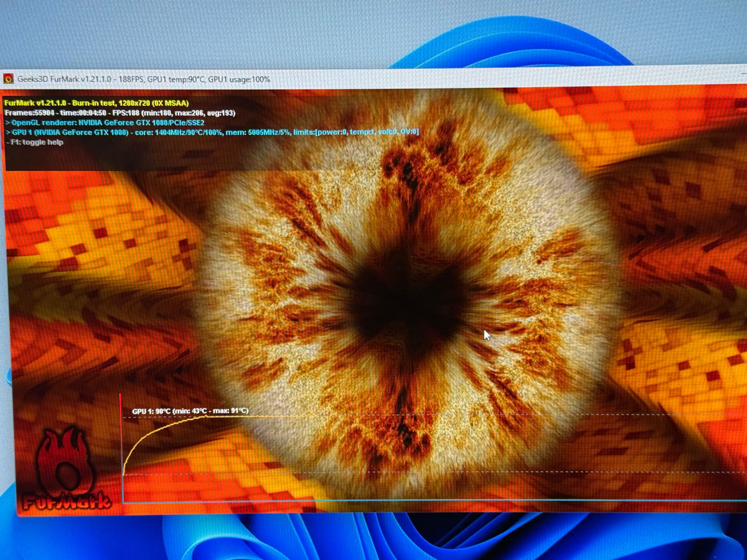This screenshot has width=747, height=560.
Task: Click the "GPU 1: 90°C" temperature graph label
Action: click(x=190, y=411)
